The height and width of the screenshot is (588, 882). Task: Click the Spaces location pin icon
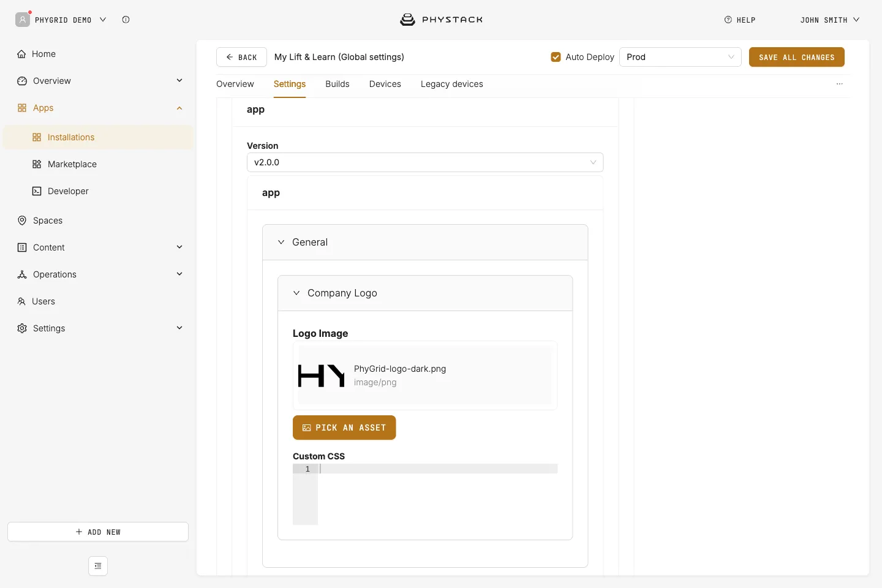(x=22, y=221)
